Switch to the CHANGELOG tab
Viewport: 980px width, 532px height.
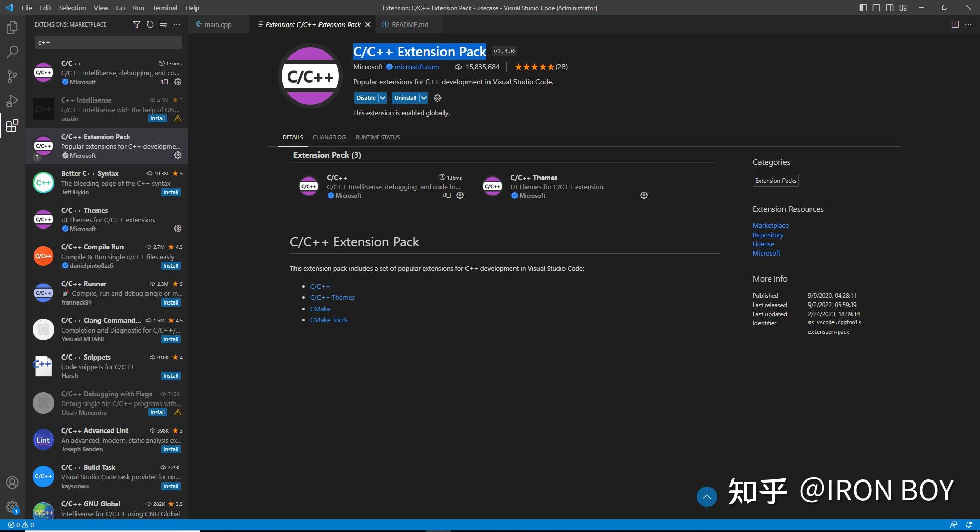click(x=329, y=137)
